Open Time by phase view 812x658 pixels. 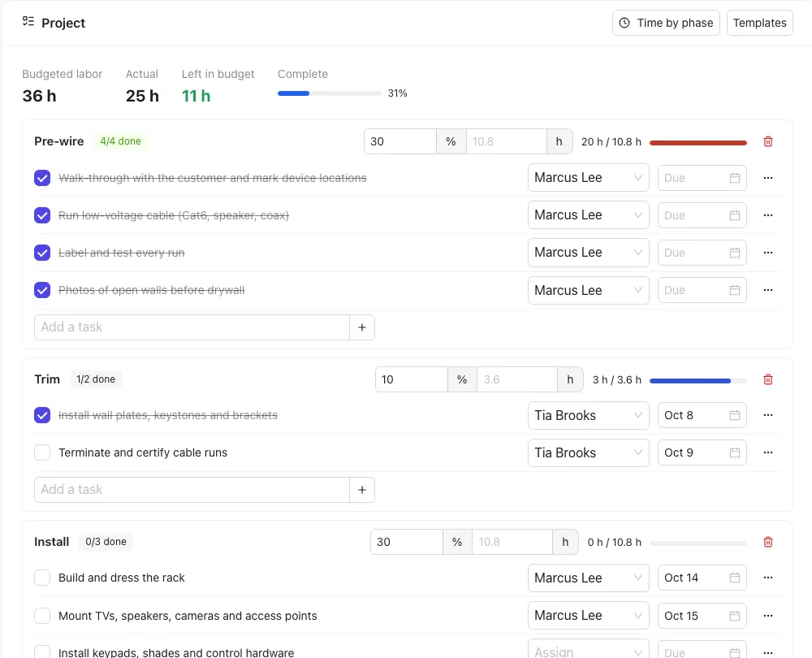[666, 23]
